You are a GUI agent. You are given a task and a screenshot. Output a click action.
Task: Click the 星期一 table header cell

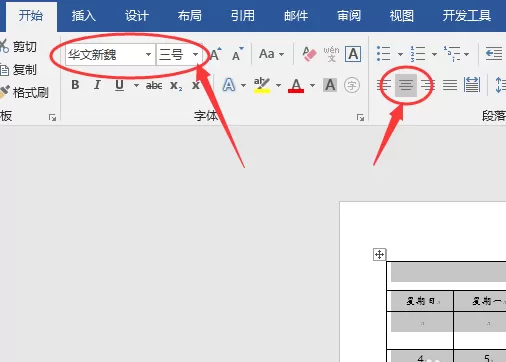(x=480, y=301)
